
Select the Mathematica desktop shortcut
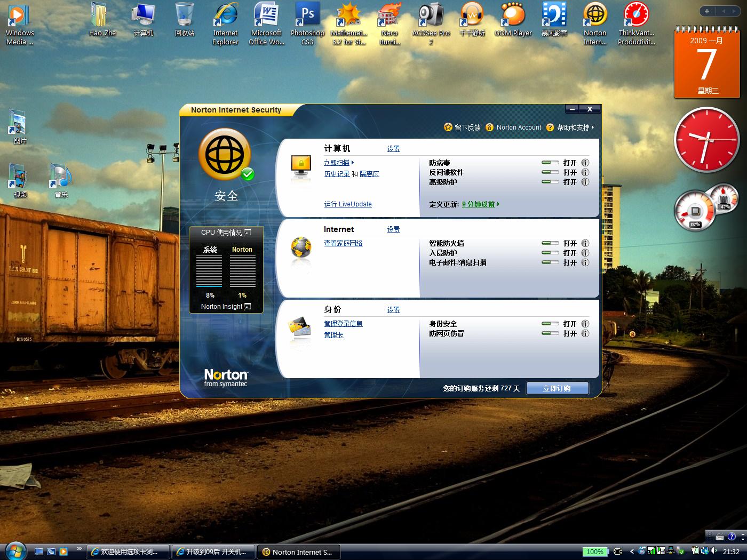point(349,23)
